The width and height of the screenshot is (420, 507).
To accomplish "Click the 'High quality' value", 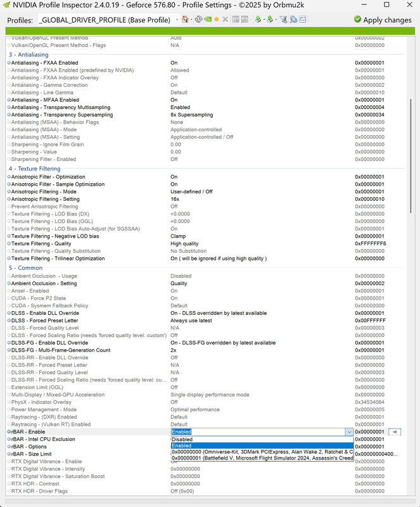I will click(184, 244).
